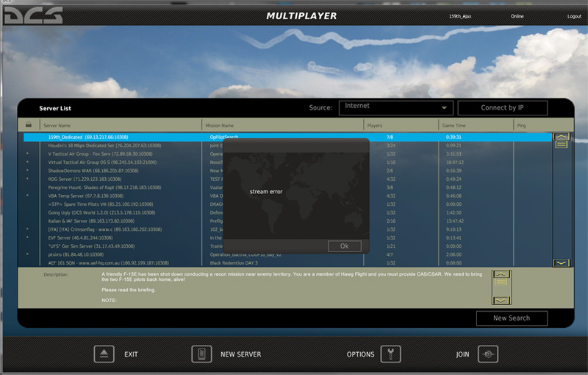Sort by Server Name column header

point(57,126)
